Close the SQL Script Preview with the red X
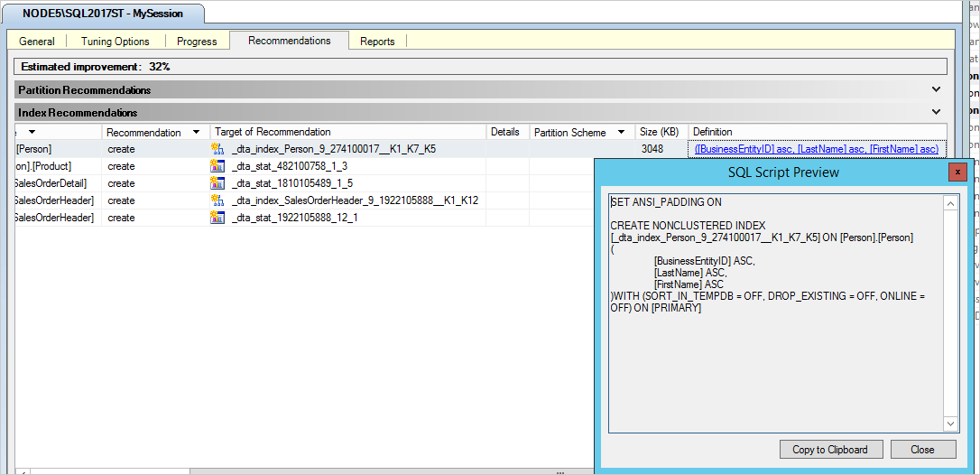980x475 pixels. 957,172
